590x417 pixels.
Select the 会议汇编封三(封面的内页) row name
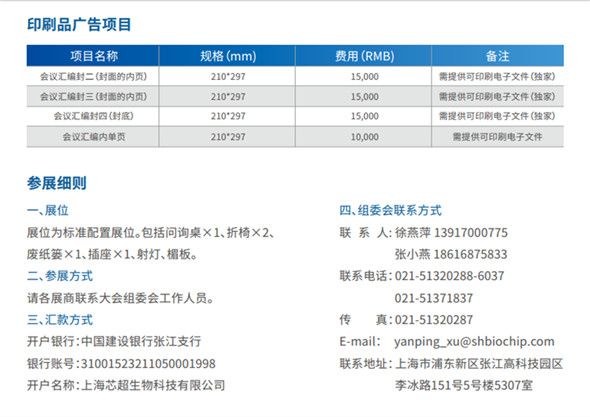93,96
